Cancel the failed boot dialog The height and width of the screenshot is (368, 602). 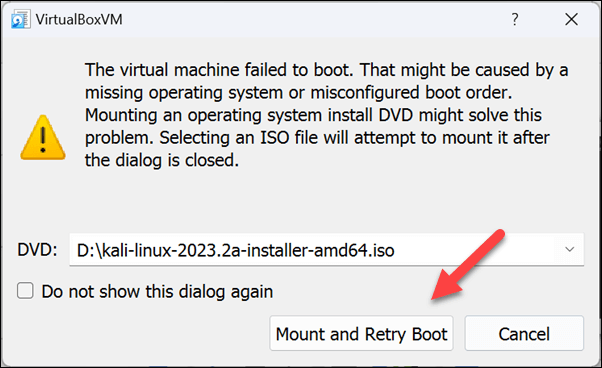[524, 333]
